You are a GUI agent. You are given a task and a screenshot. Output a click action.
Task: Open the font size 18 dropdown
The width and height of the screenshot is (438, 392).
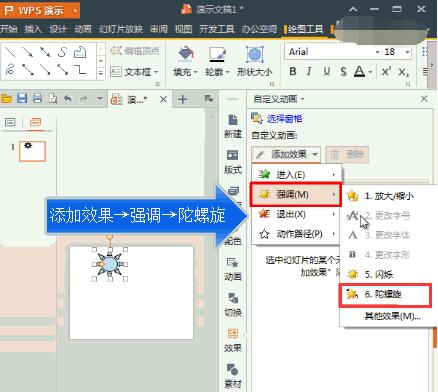click(x=407, y=52)
